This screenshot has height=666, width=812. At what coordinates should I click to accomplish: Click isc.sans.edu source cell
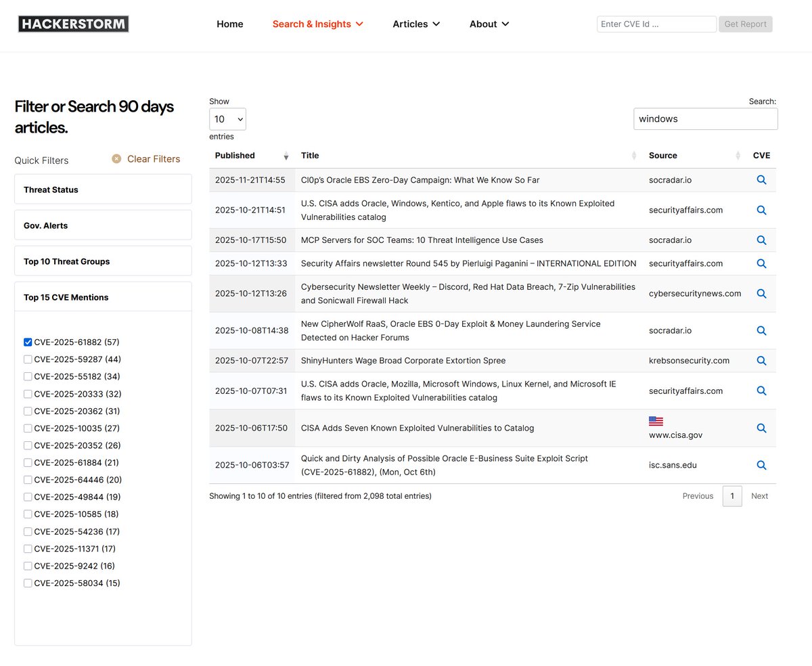click(673, 465)
